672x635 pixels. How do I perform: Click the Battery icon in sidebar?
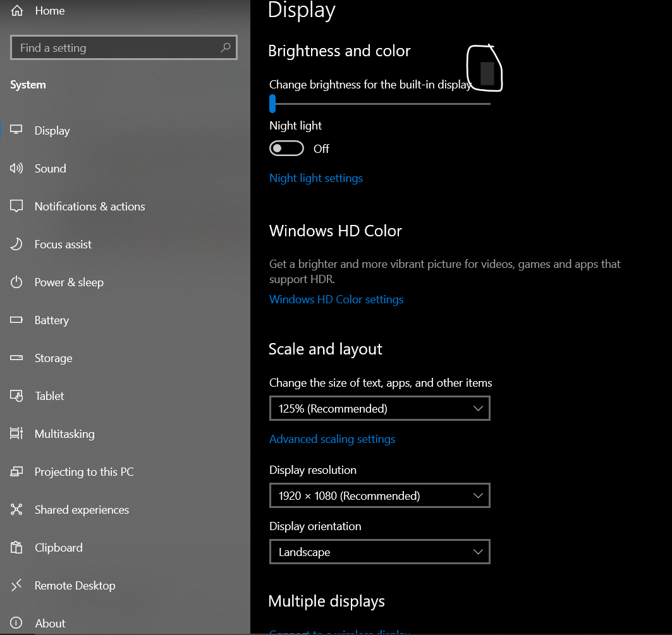[16, 320]
